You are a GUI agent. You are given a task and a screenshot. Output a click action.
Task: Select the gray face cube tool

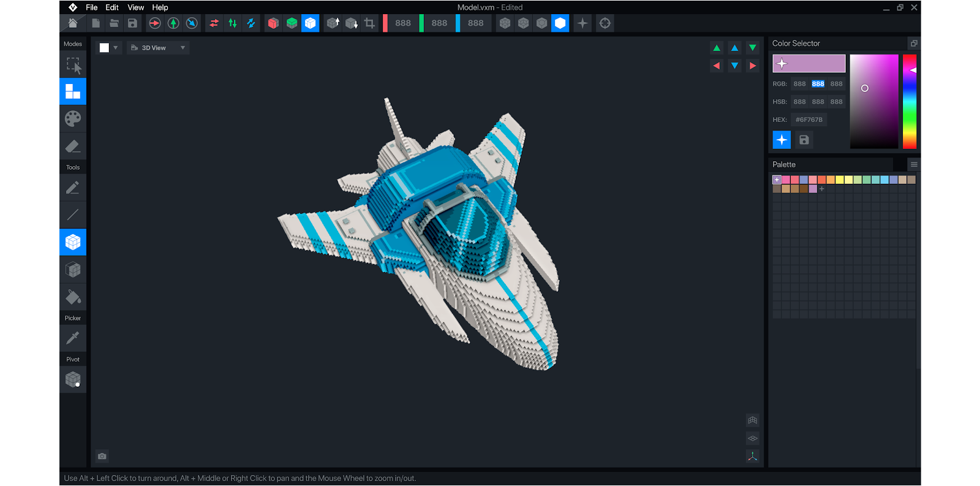pos(73,270)
